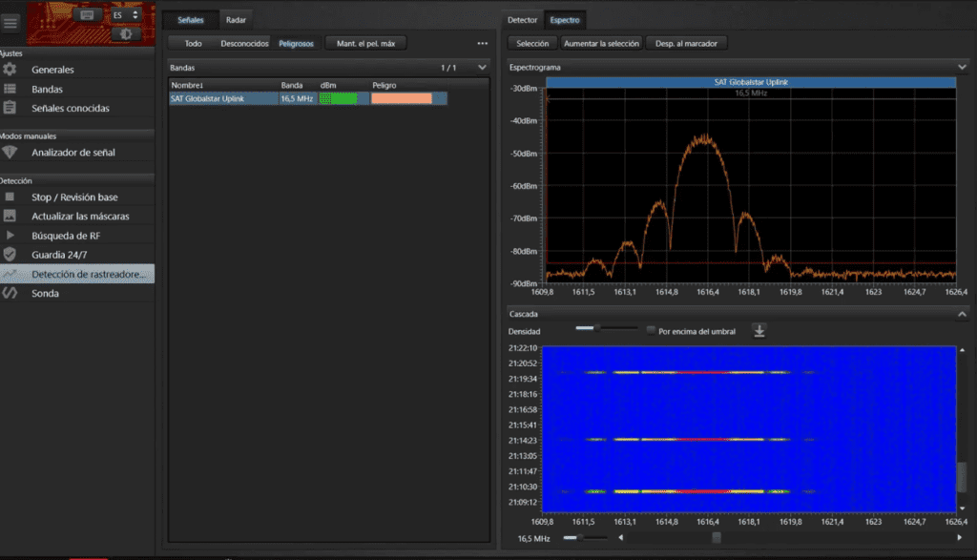
Task: Open Generales settings via the gear icon
Action: [x=10, y=70]
